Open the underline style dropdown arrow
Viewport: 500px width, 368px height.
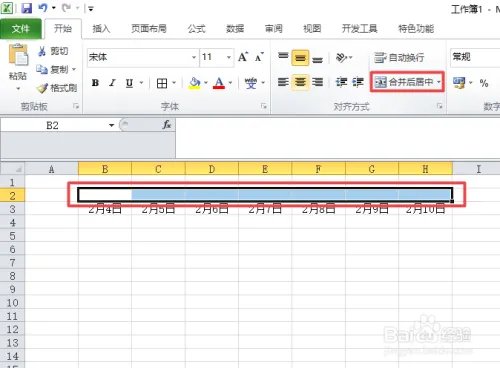pyautogui.click(x=141, y=83)
